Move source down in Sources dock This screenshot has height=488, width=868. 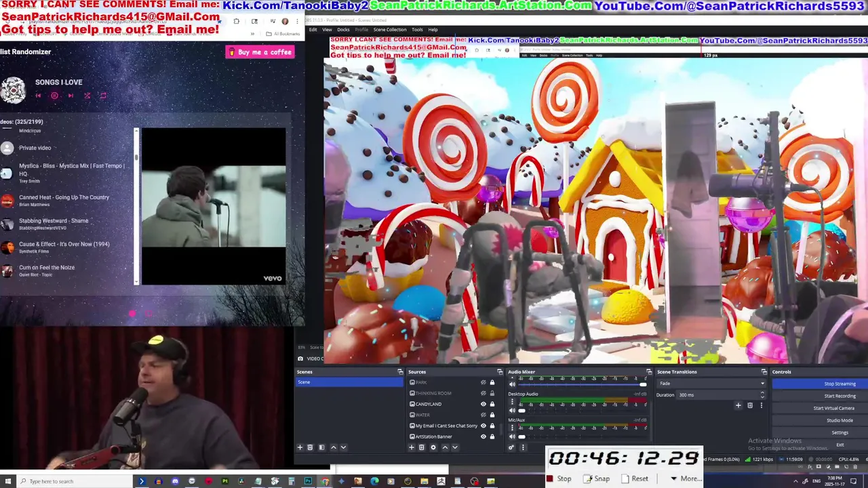[454, 447]
